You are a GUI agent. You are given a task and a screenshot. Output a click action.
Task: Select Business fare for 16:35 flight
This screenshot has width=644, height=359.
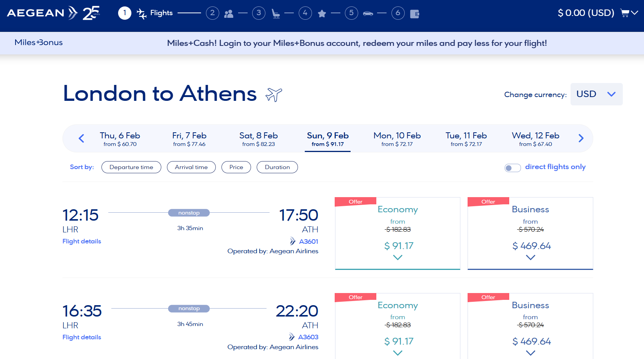pos(530,326)
